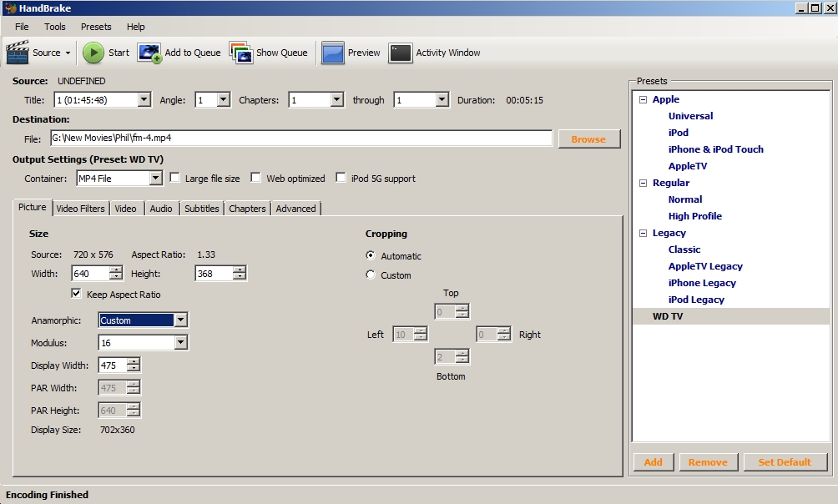838x504 pixels.
Task: Select the iPod Legacy preset
Action: [696, 300]
